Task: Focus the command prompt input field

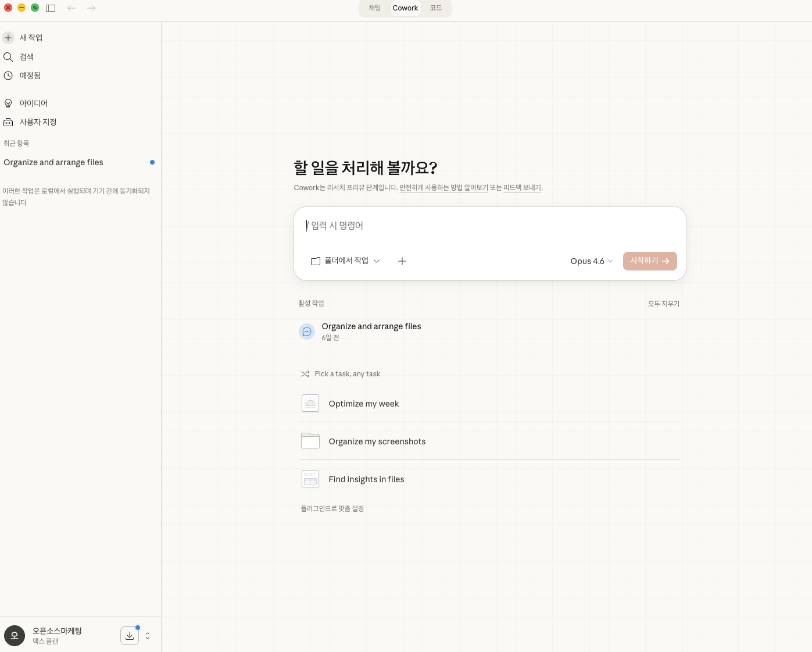Action: click(x=488, y=226)
